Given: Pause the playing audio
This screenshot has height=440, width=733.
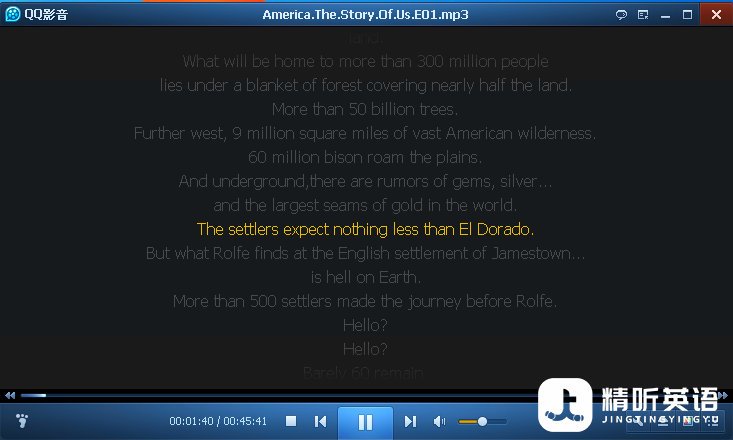Looking at the screenshot, I should [365, 422].
